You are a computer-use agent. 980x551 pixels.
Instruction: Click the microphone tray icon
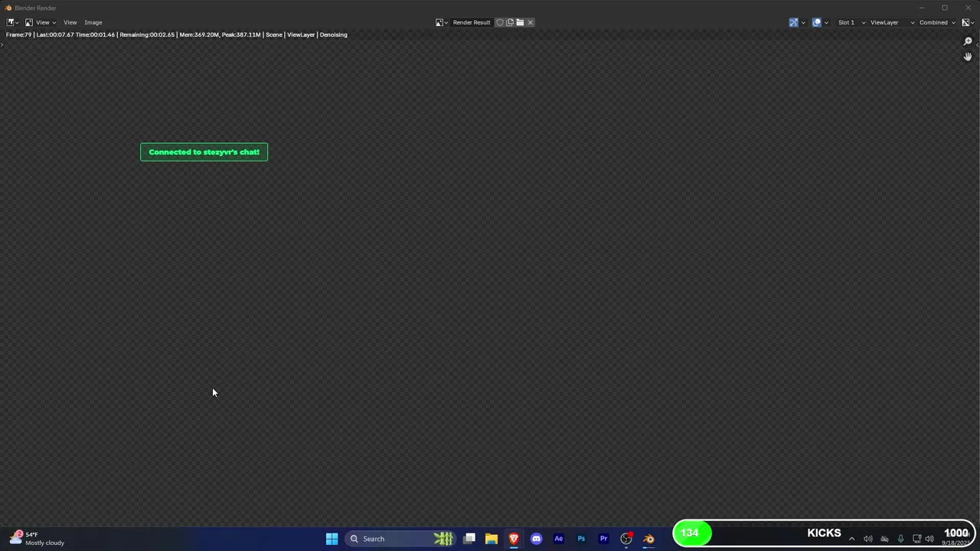click(x=900, y=539)
